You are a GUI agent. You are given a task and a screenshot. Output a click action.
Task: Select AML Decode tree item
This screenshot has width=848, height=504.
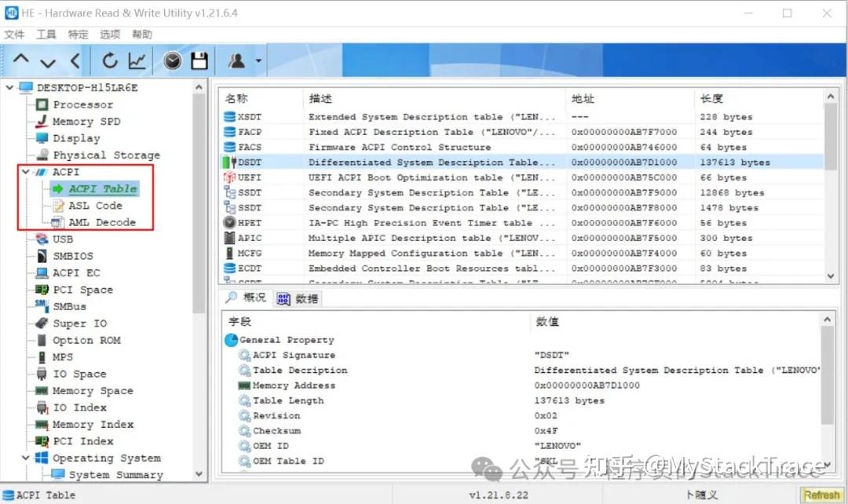click(x=101, y=222)
